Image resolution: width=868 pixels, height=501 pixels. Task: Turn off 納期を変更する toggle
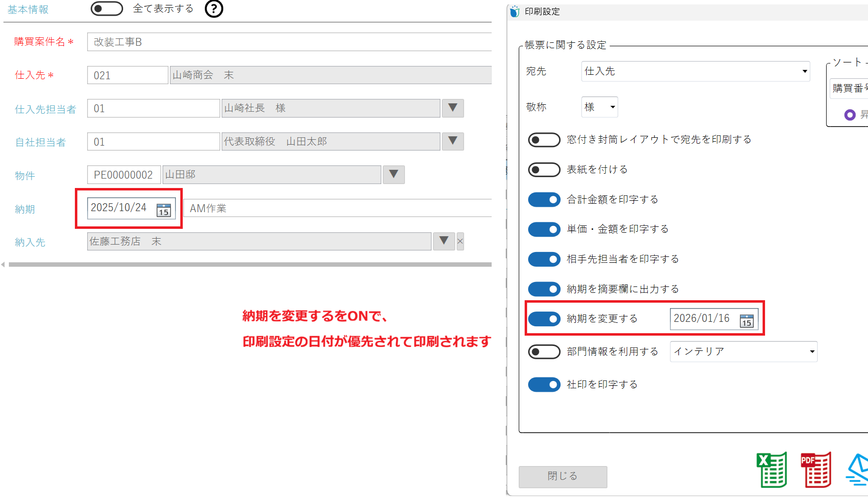tap(544, 319)
